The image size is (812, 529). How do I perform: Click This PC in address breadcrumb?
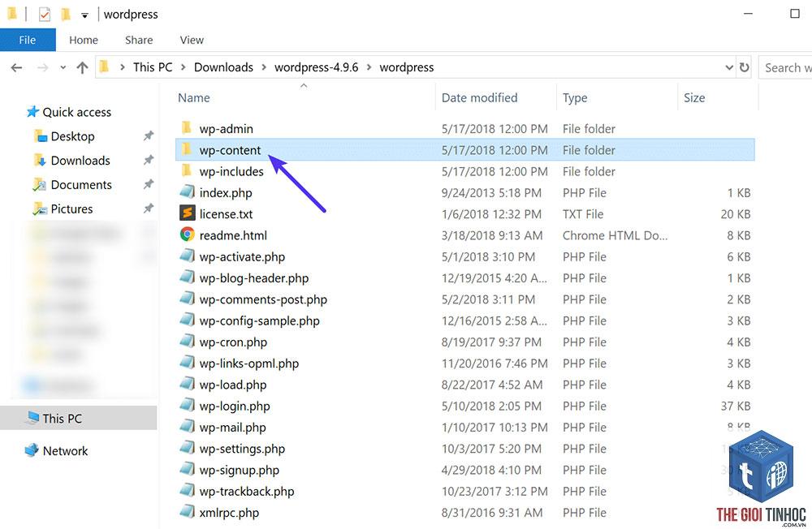[x=153, y=67]
